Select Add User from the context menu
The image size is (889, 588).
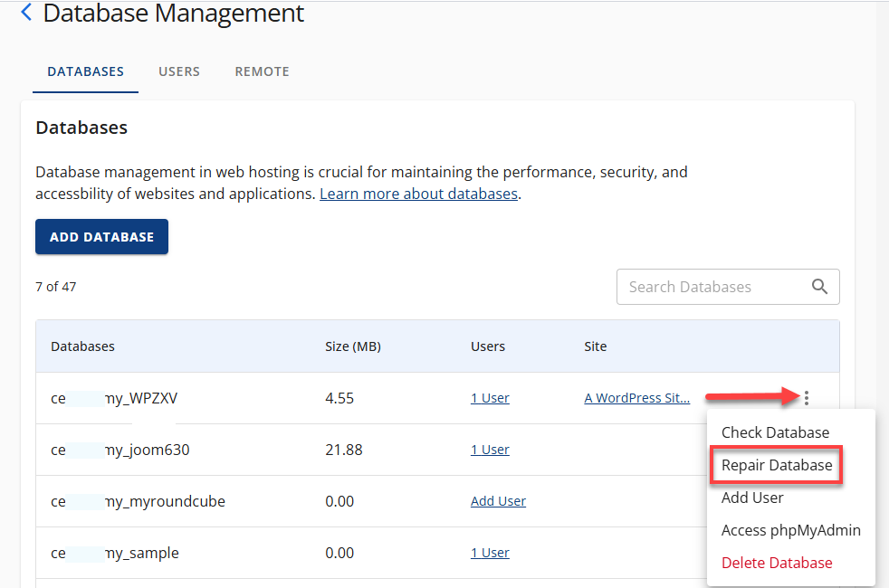click(752, 498)
